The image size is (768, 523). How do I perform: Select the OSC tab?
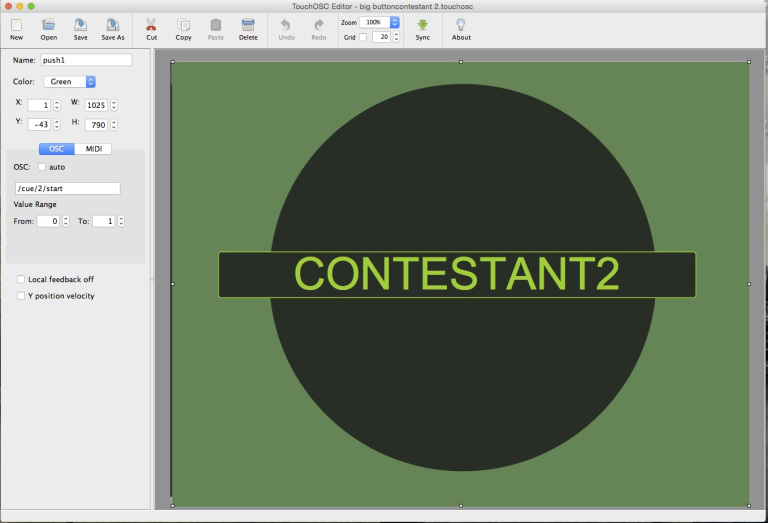coord(56,149)
